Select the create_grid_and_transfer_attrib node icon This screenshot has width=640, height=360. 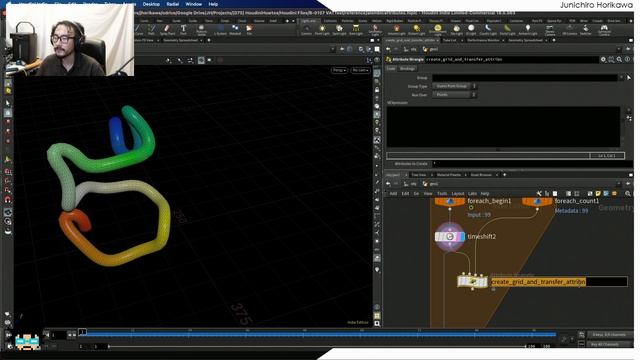472,282
